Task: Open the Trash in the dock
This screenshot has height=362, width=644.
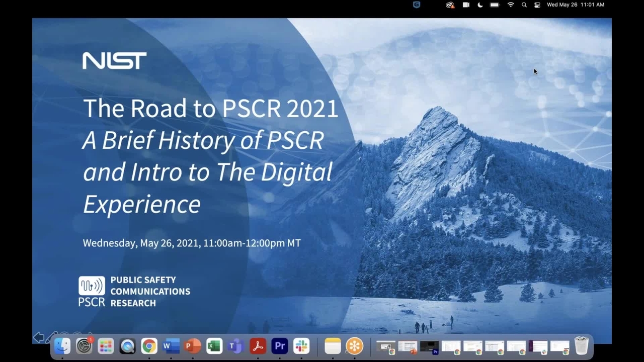Action: (x=581, y=346)
